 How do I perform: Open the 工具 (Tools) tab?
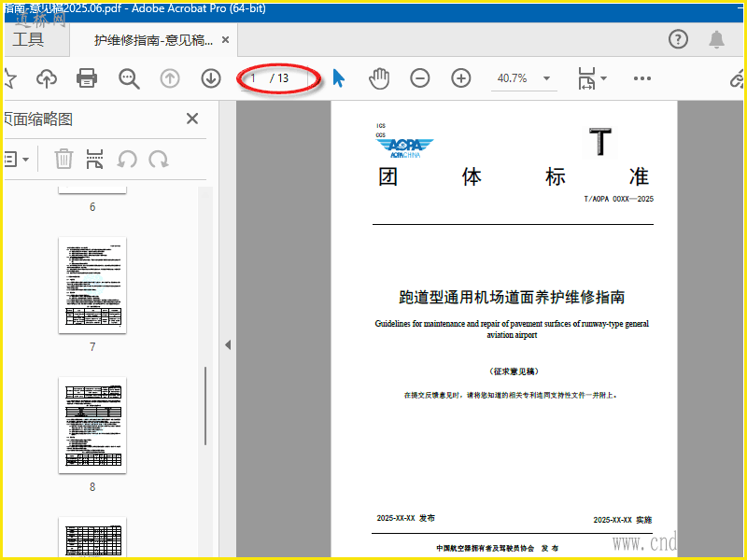29,39
